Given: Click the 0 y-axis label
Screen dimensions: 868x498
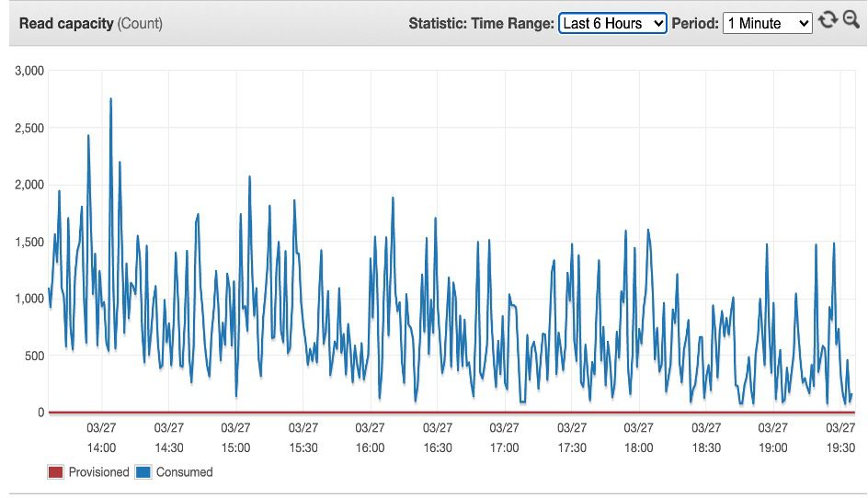Looking at the screenshot, I should click(x=41, y=413).
